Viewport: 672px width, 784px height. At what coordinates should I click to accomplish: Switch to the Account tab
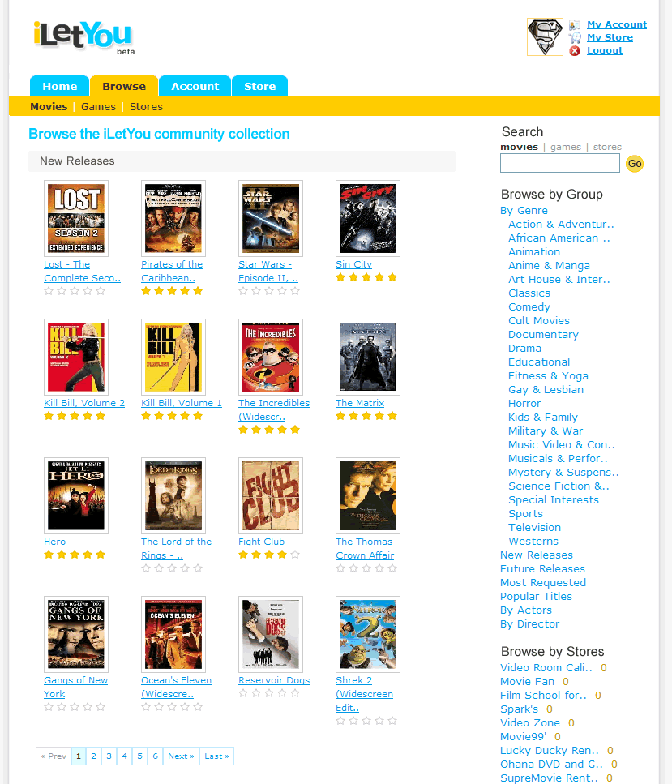click(x=195, y=86)
